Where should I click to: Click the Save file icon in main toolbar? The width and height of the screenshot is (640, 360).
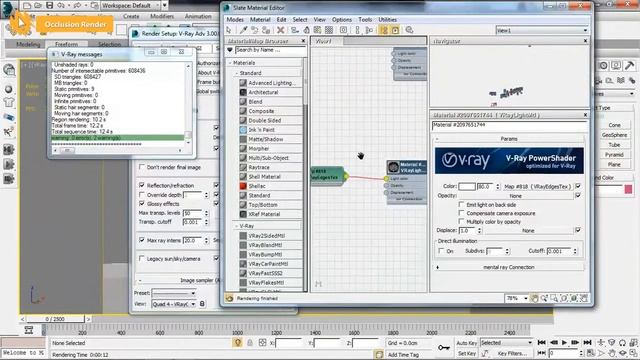[x=49, y=5]
